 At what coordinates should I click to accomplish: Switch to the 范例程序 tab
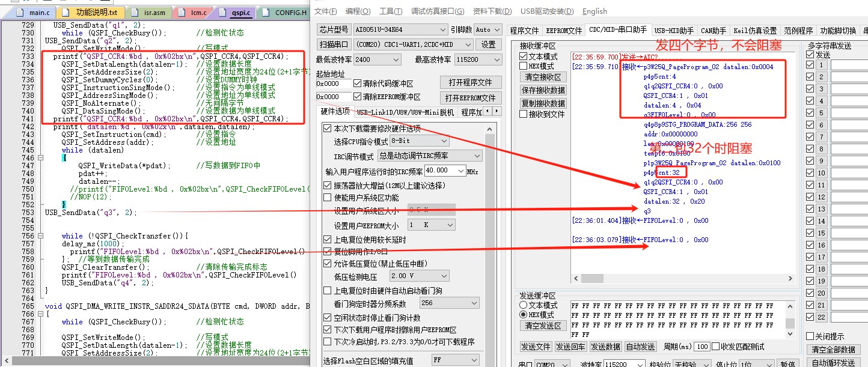(799, 31)
